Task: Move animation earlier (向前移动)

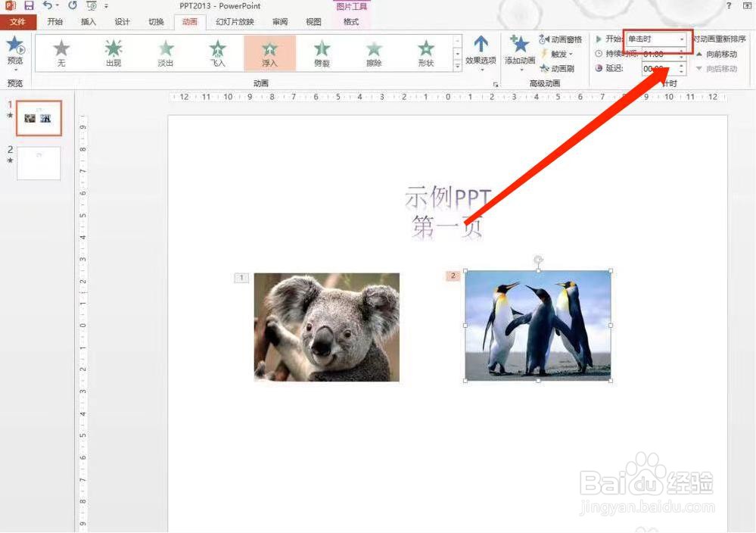Action: (x=717, y=54)
